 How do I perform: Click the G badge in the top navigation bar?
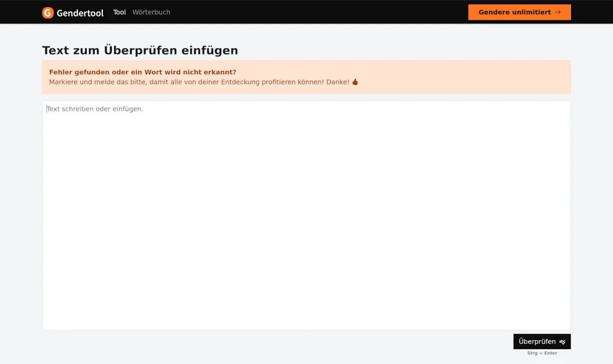click(x=47, y=12)
